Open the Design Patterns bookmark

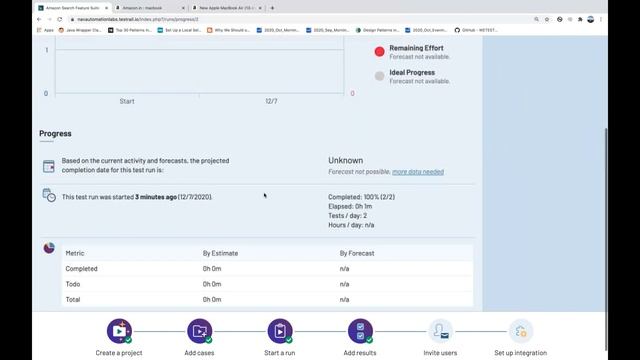[x=378, y=30]
